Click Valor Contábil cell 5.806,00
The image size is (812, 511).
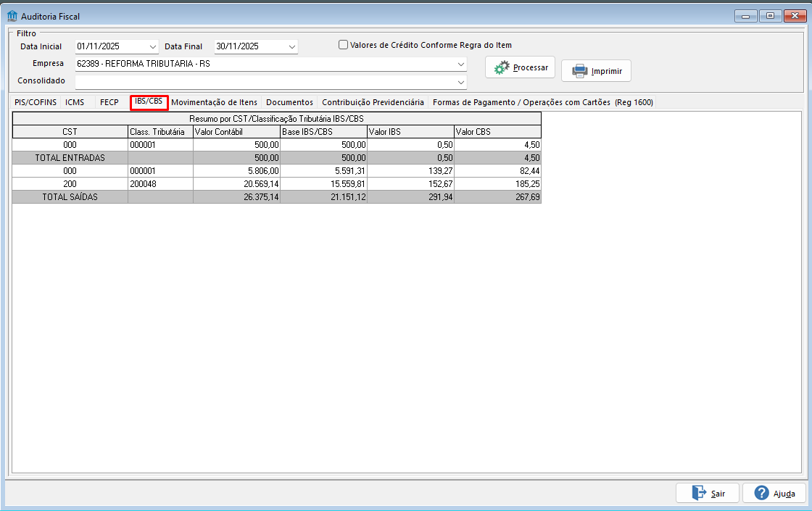(x=236, y=171)
